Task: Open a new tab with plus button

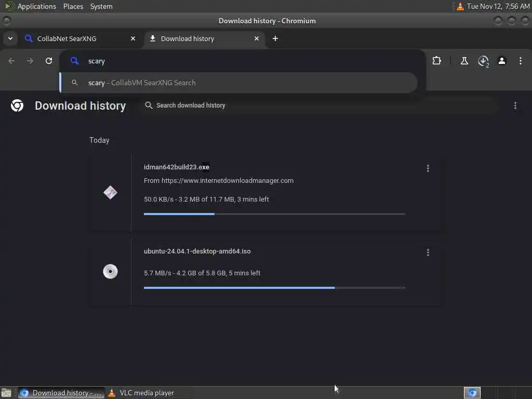Action: tap(275, 38)
